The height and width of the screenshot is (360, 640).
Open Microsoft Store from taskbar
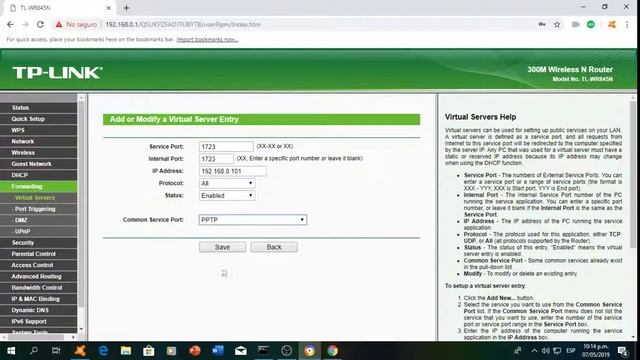pyautogui.click(x=149, y=351)
